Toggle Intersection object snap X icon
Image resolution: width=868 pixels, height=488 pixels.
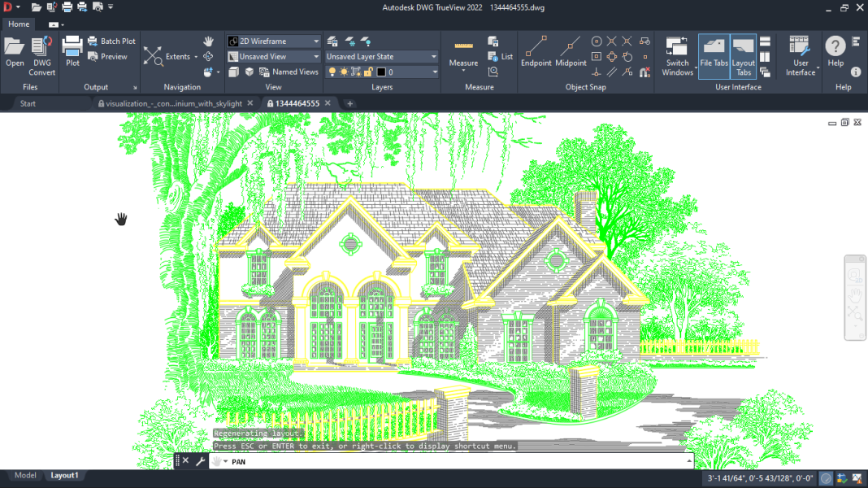coord(612,41)
